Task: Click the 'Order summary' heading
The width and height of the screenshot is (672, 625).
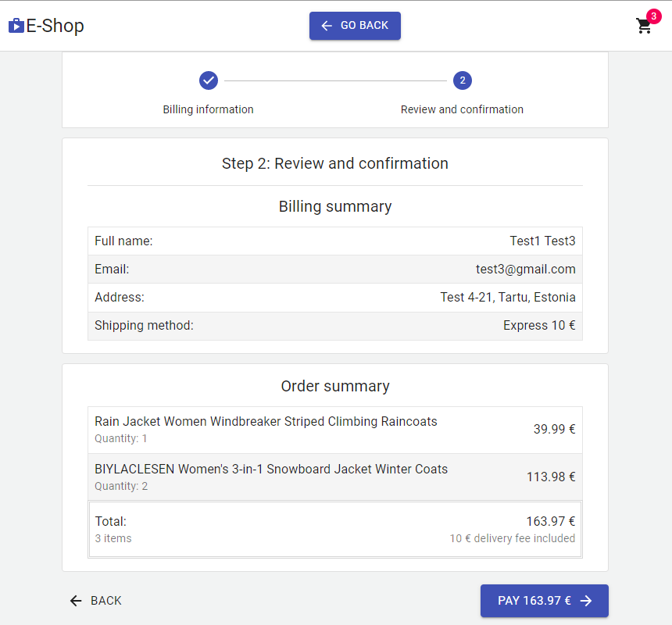Action: pos(335,387)
